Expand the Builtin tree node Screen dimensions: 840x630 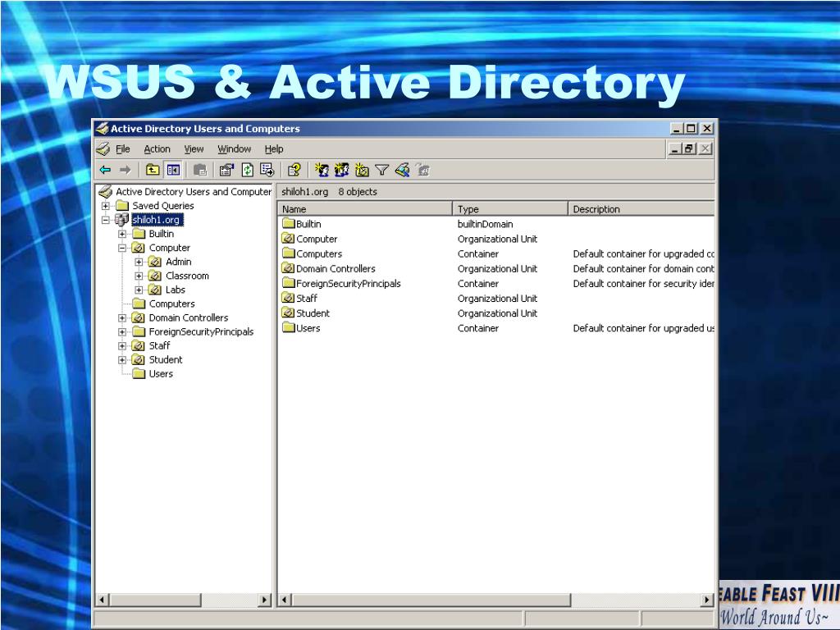click(x=122, y=234)
